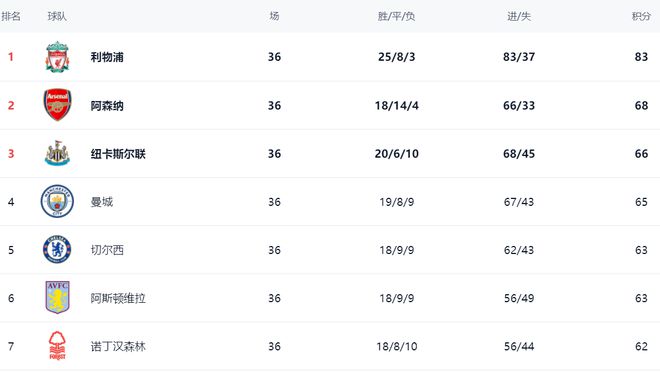Open the Aston Villa AVFC crest
Image resolution: width=660 pixels, height=375 pixels.
(x=57, y=298)
